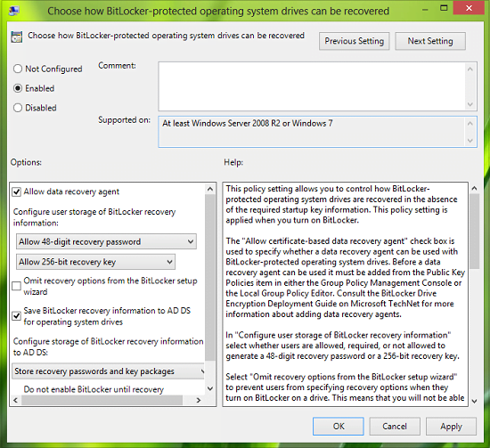Select the Disabled radio button
This screenshot has height=448, width=490.
[18, 108]
